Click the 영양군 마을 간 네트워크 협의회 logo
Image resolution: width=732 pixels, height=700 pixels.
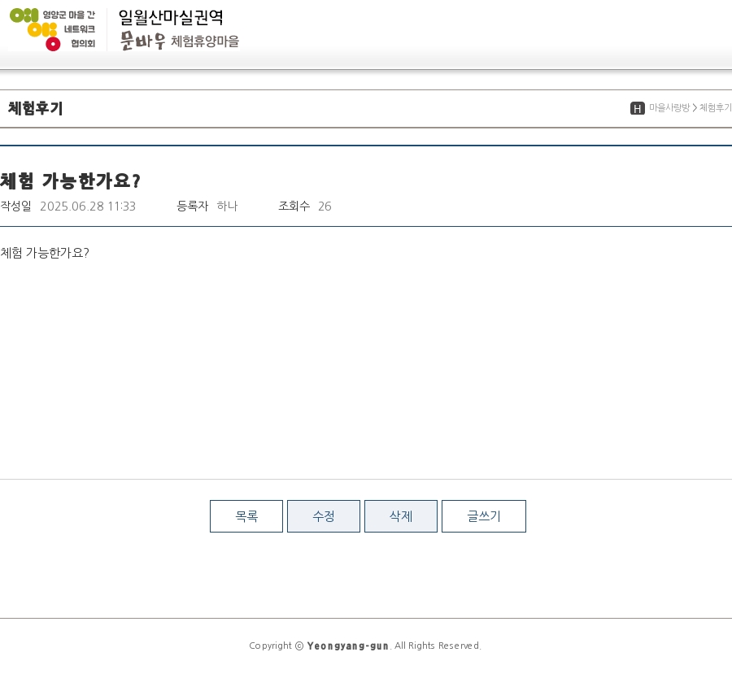click(x=53, y=29)
